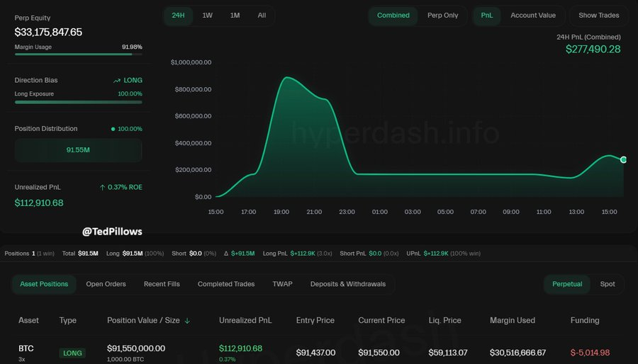The image size is (638, 364).
Task: Toggle Perp Only view mode
Action: point(442,16)
